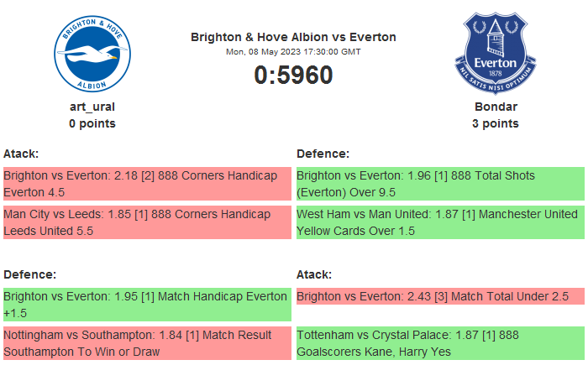The image size is (588, 386).
Task: Select the Match Total Under 2.5 bet
Action: point(440,296)
